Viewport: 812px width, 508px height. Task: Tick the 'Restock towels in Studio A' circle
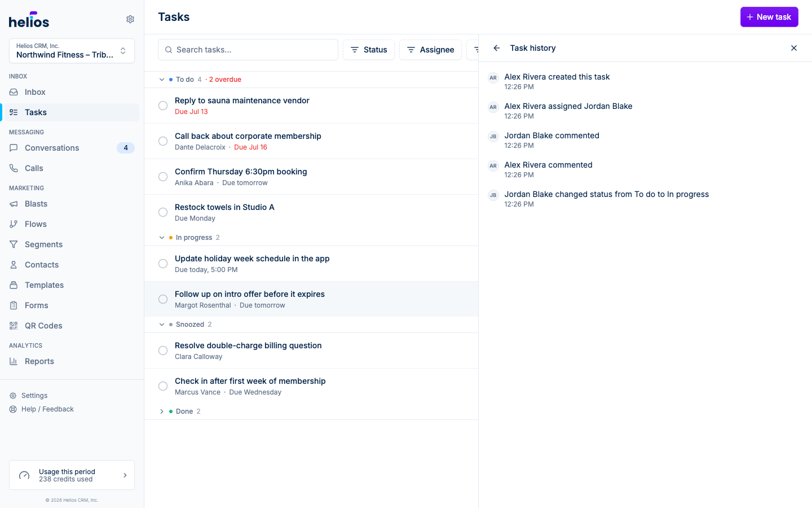pyautogui.click(x=163, y=212)
